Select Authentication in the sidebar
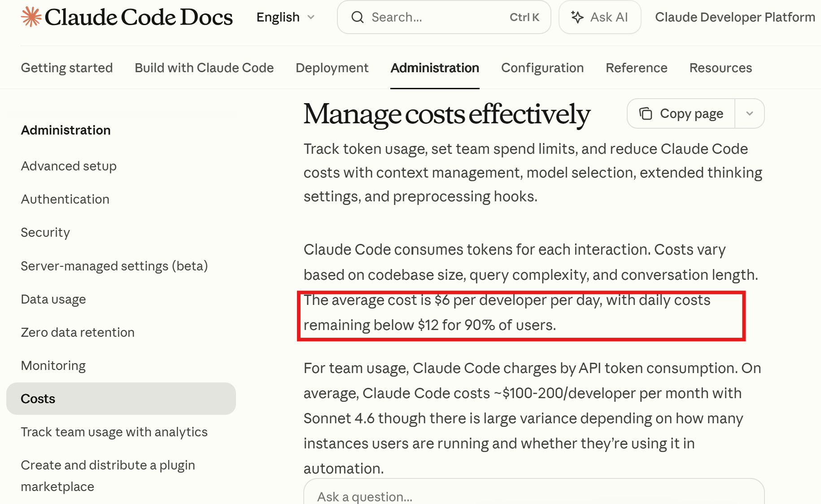 click(65, 199)
